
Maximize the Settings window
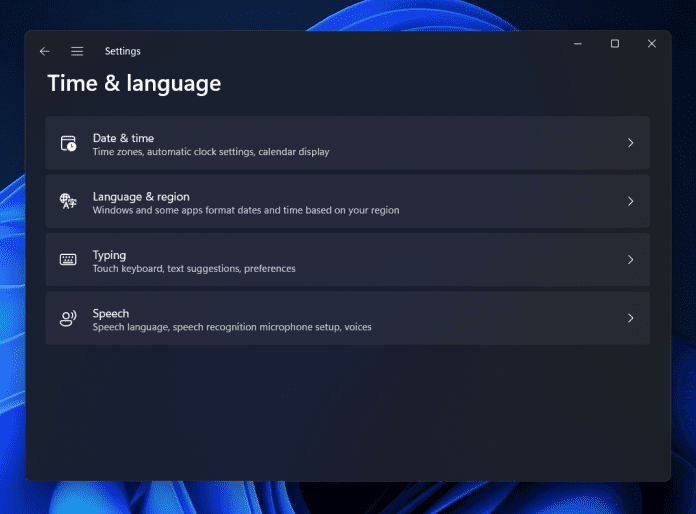pos(615,43)
